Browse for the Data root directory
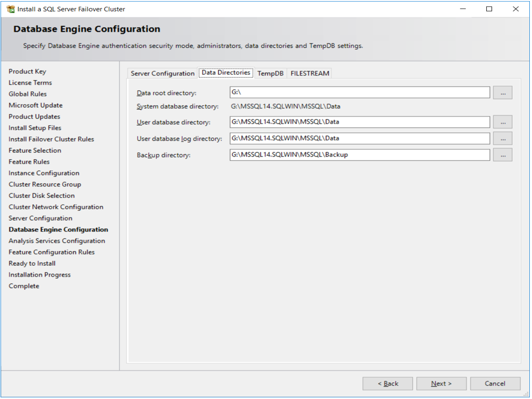The image size is (532, 399). [502, 92]
